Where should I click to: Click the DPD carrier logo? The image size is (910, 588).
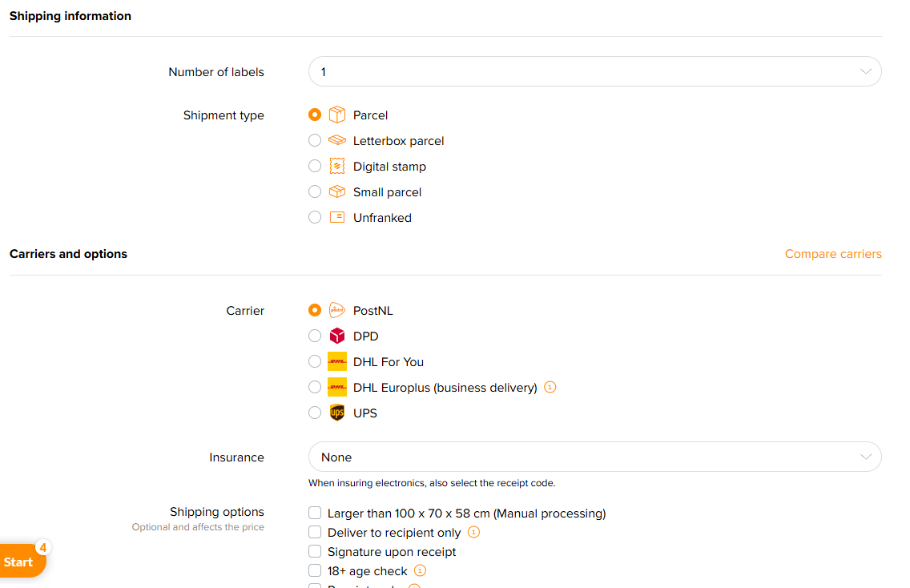(x=337, y=336)
